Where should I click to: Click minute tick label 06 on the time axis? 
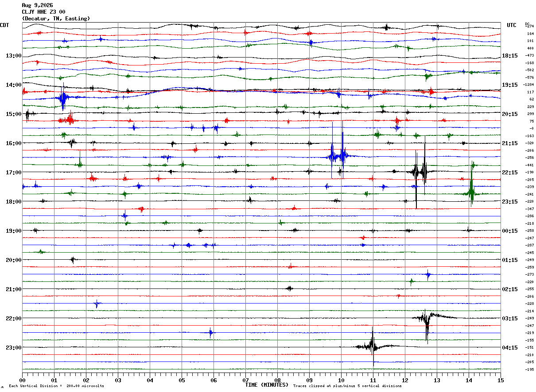[x=214, y=380]
